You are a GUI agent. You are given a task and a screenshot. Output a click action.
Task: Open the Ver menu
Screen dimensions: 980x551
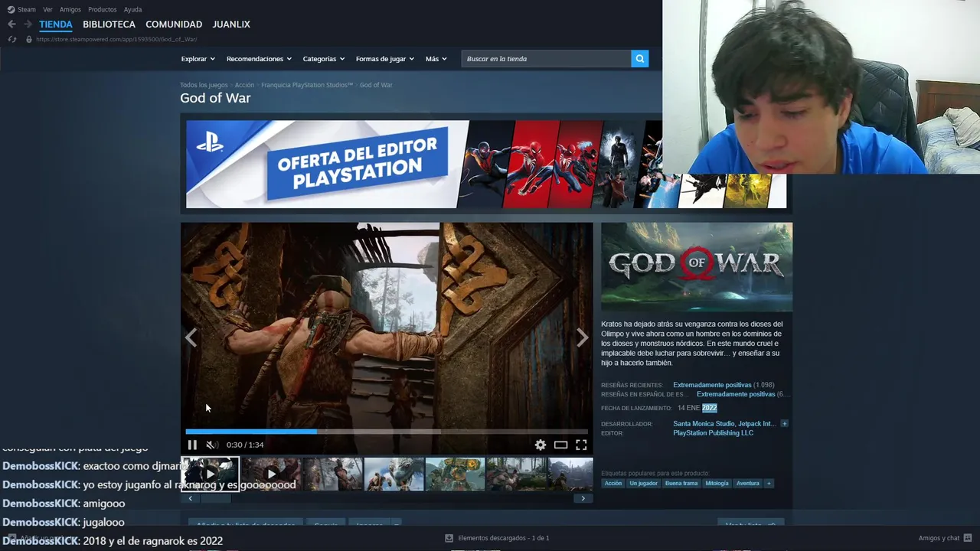click(47, 9)
